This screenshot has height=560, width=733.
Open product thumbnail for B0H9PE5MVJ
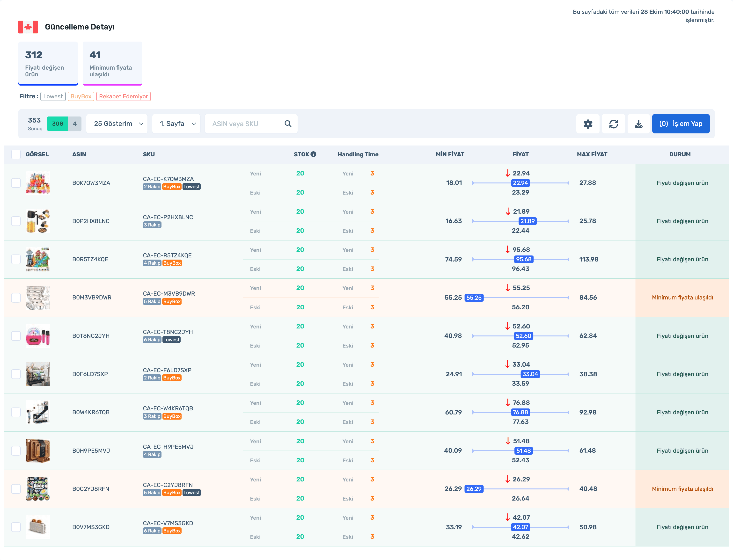pos(38,451)
